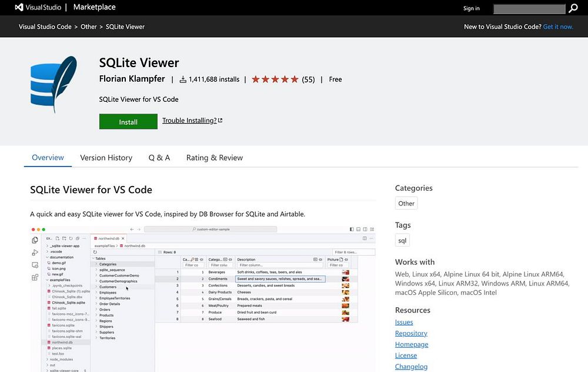Switch to the Overview tab

(x=48, y=158)
